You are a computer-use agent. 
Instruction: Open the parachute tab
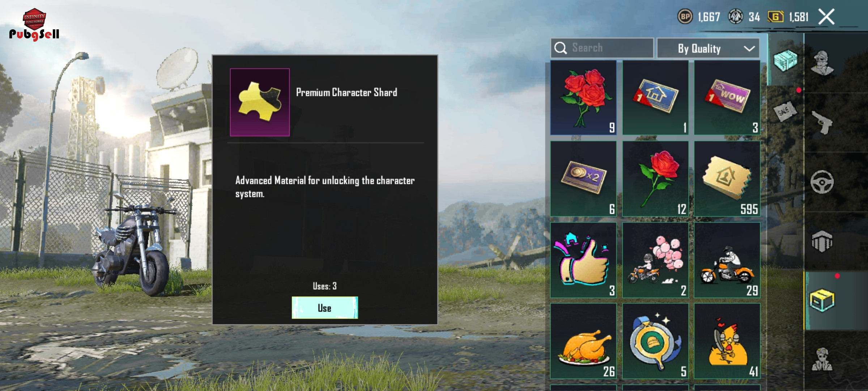click(822, 241)
